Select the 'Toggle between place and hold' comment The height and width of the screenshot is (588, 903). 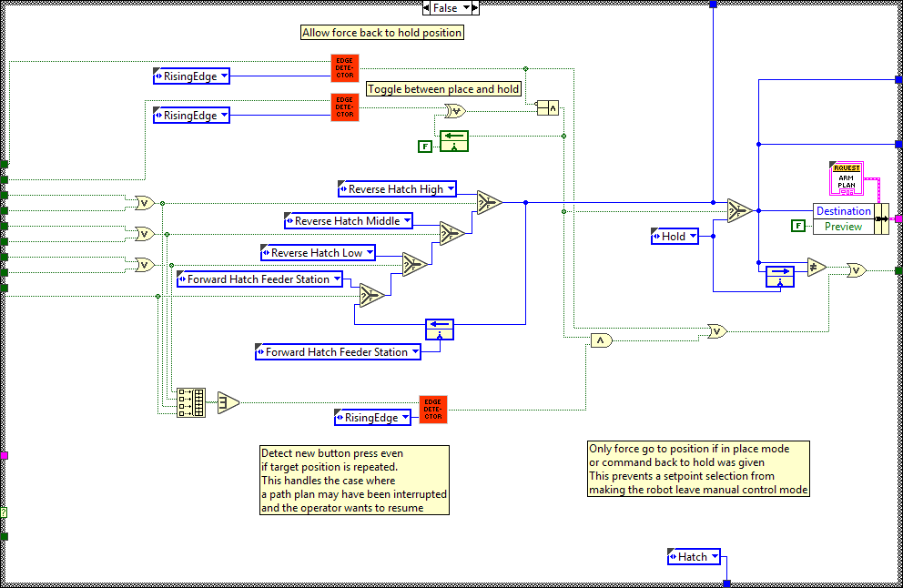[443, 89]
